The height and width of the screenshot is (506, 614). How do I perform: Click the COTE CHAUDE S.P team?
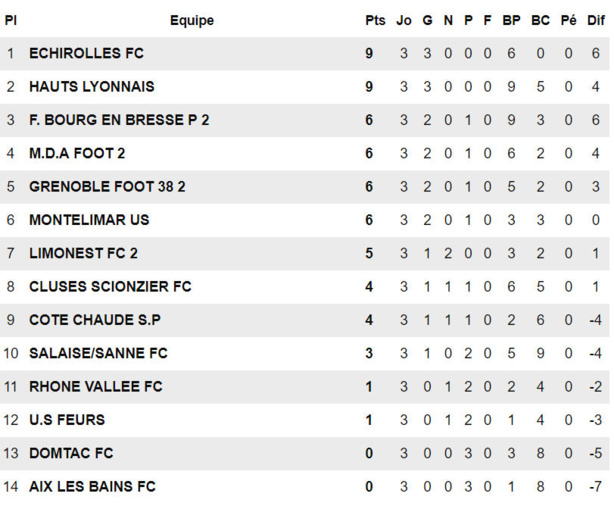coord(95,320)
